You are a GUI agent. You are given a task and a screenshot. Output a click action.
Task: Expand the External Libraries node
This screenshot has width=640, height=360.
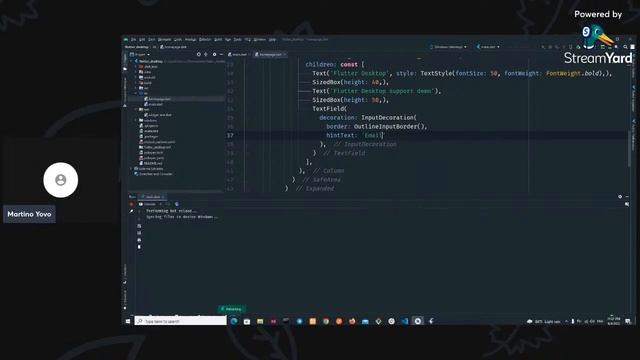(131, 169)
